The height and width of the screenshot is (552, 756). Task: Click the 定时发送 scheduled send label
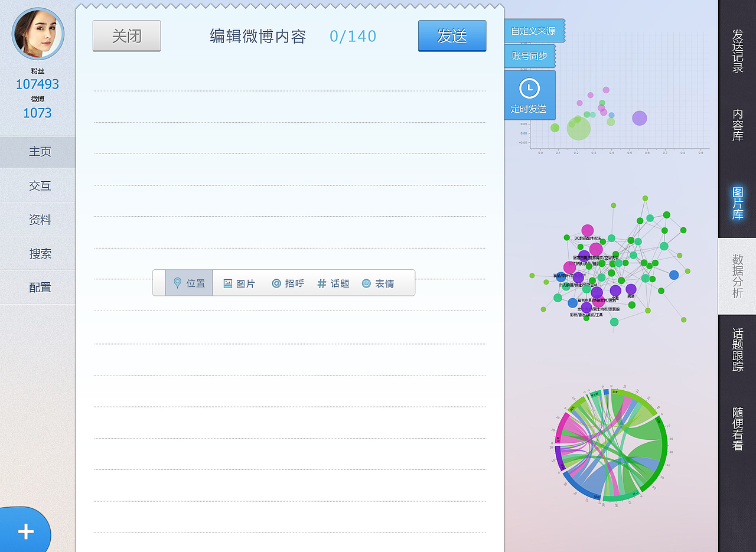tap(529, 109)
